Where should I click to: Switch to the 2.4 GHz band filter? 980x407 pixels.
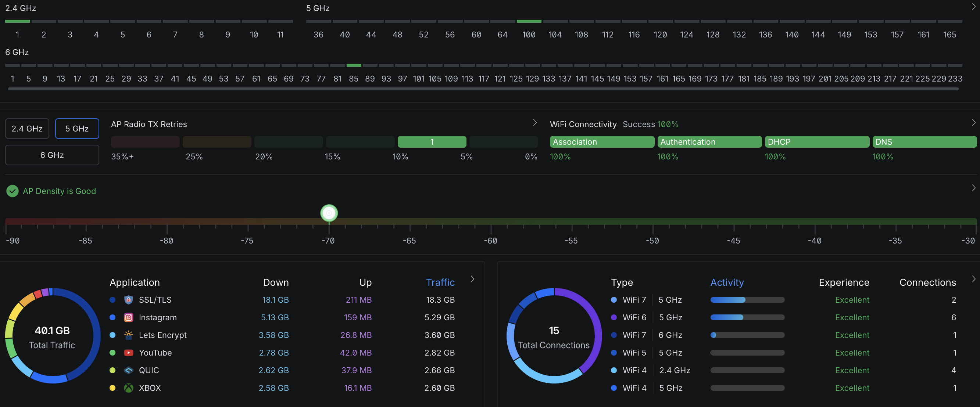click(x=27, y=129)
